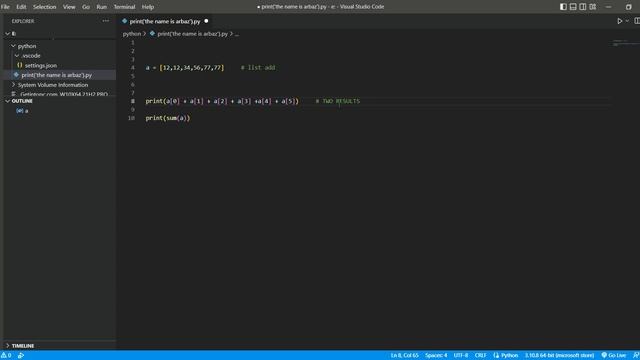
Task: Click debug launch icon in status bar
Action: coord(21,355)
